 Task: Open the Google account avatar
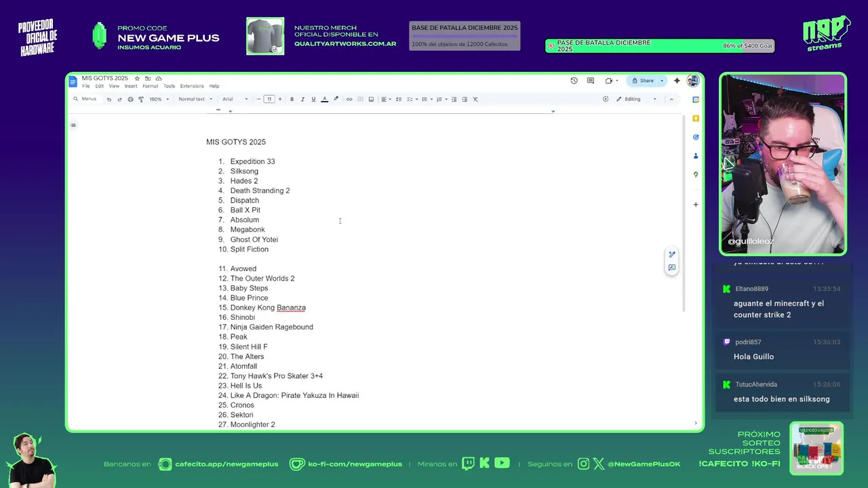pyautogui.click(x=692, y=81)
